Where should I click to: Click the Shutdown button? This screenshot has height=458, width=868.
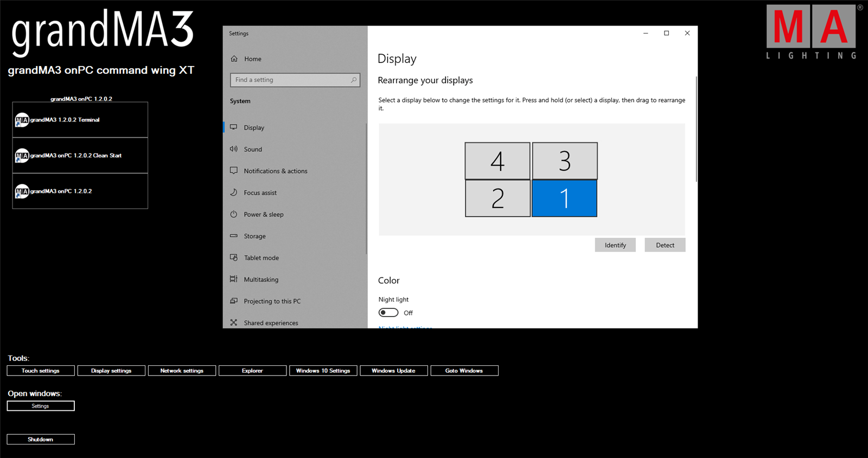pyautogui.click(x=41, y=439)
